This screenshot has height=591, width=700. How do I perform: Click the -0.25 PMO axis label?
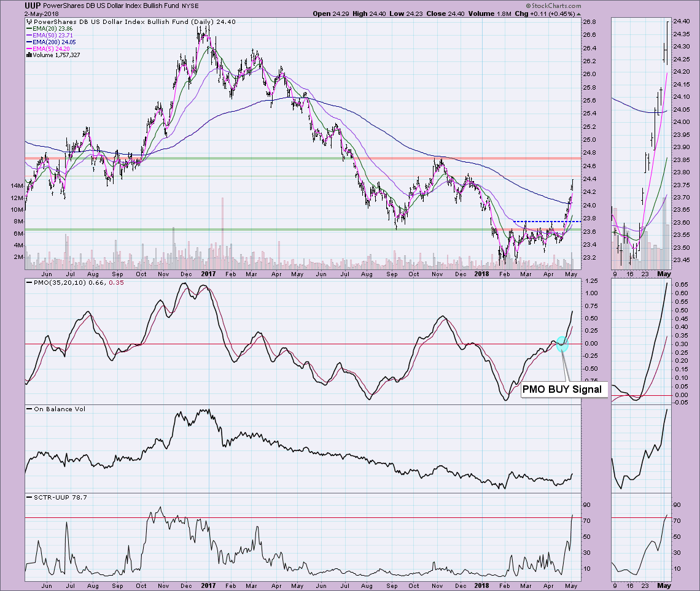590,356
